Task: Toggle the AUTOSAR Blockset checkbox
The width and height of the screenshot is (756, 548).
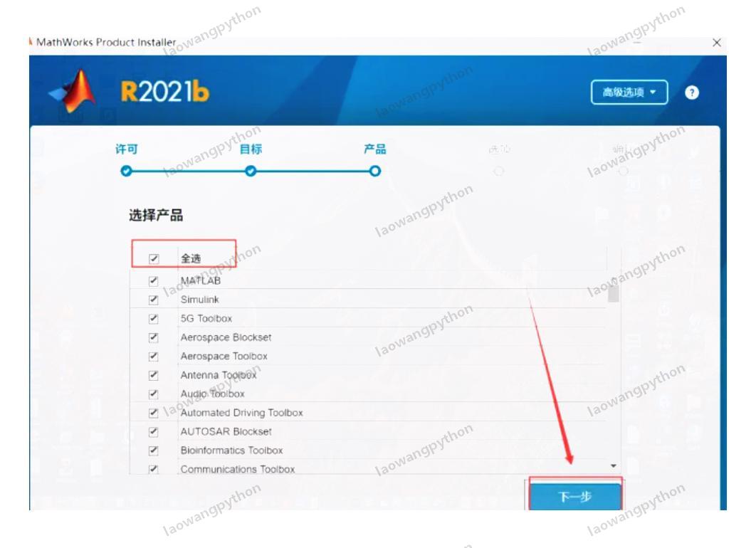Action: [x=153, y=431]
